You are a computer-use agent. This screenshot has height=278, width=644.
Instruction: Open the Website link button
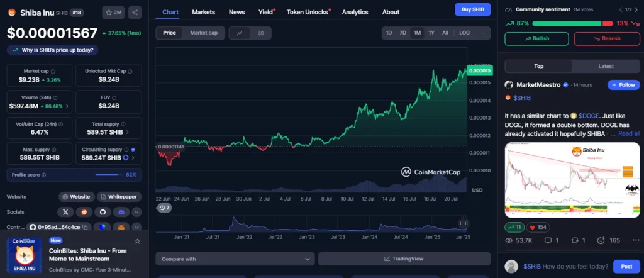(76, 197)
